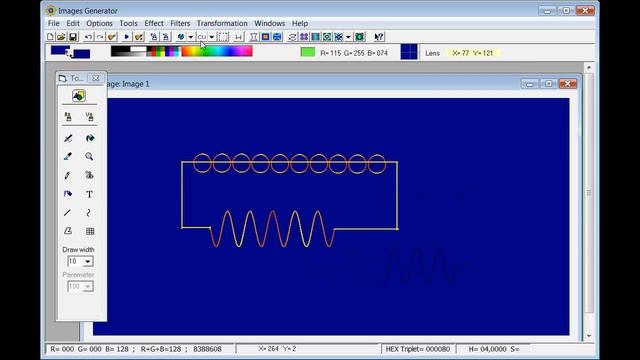This screenshot has width=640, height=360.
Task: Click the Save floppy disk icon
Action: pos(73,37)
